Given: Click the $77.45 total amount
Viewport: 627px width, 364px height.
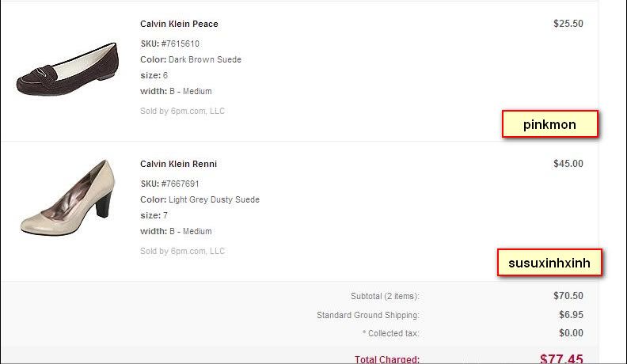Looking at the screenshot, I should coord(560,358).
